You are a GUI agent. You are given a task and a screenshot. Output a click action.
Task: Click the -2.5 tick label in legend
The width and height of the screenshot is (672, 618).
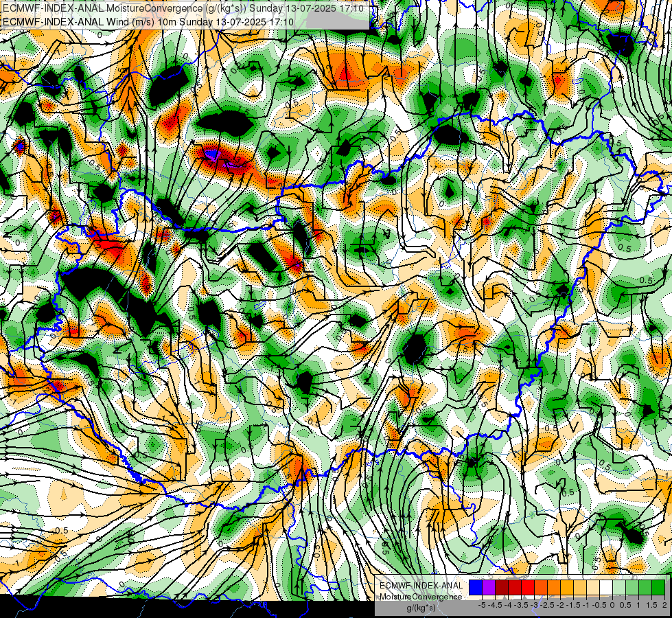coord(547,605)
